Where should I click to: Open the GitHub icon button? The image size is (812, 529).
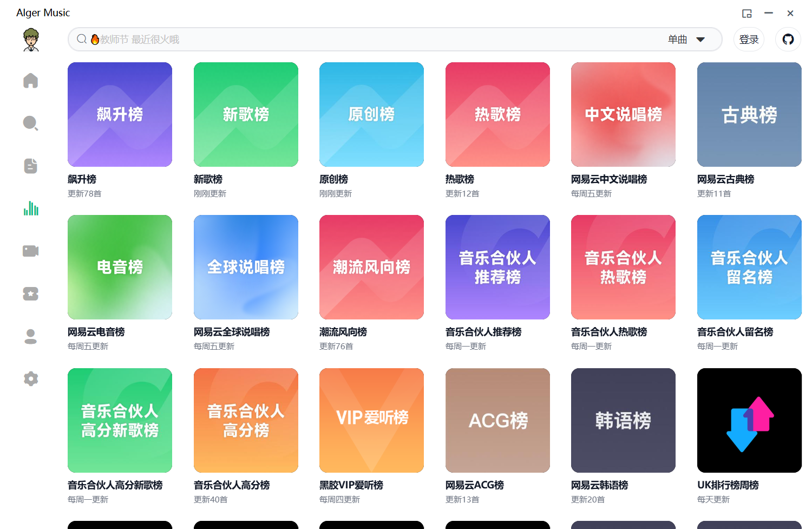[788, 40]
